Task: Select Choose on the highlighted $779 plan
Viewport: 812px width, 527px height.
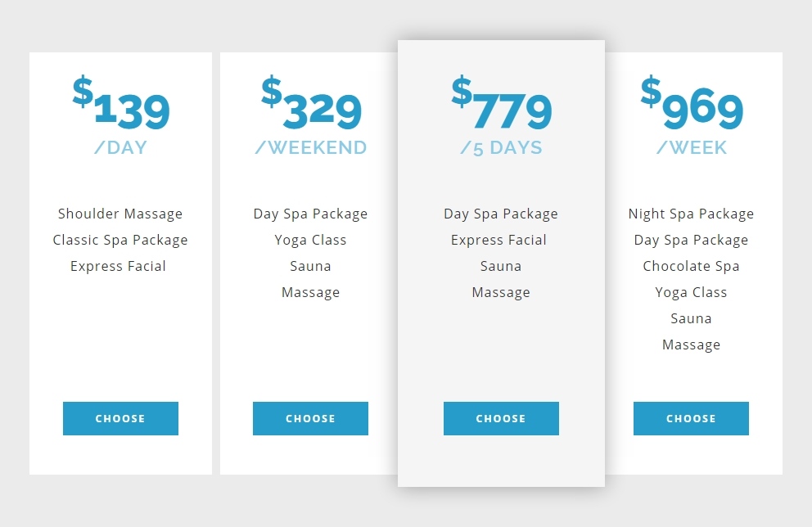Action: click(501, 418)
